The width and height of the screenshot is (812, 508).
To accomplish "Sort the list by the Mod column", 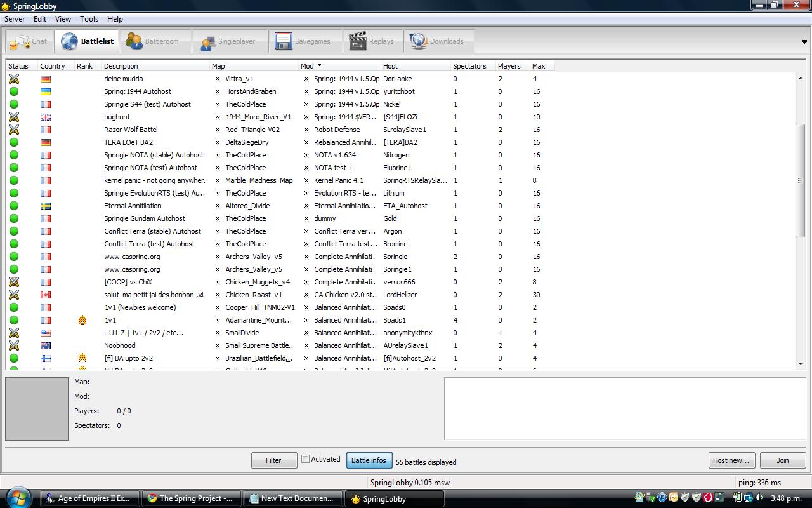I will coord(339,66).
